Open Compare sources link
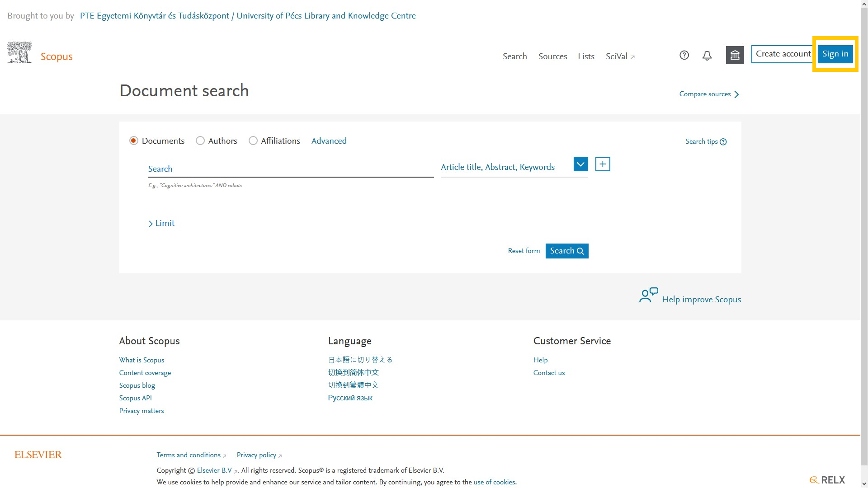The width and height of the screenshot is (868, 488). tap(709, 94)
